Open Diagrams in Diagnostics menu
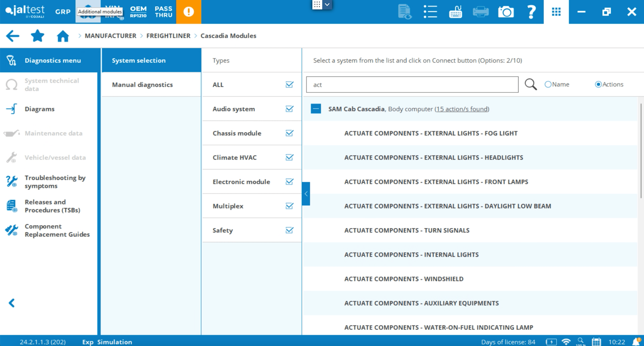Image resolution: width=644 pixels, height=346 pixels. pyautogui.click(x=40, y=109)
